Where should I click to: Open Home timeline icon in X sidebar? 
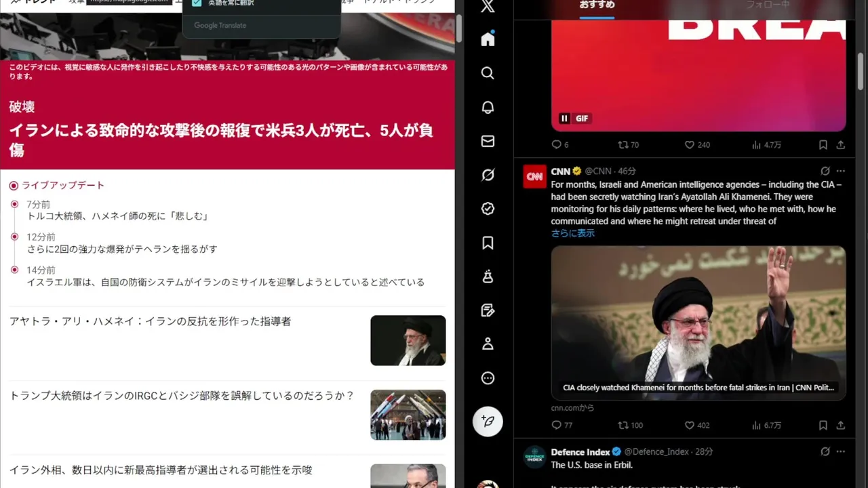click(x=488, y=39)
